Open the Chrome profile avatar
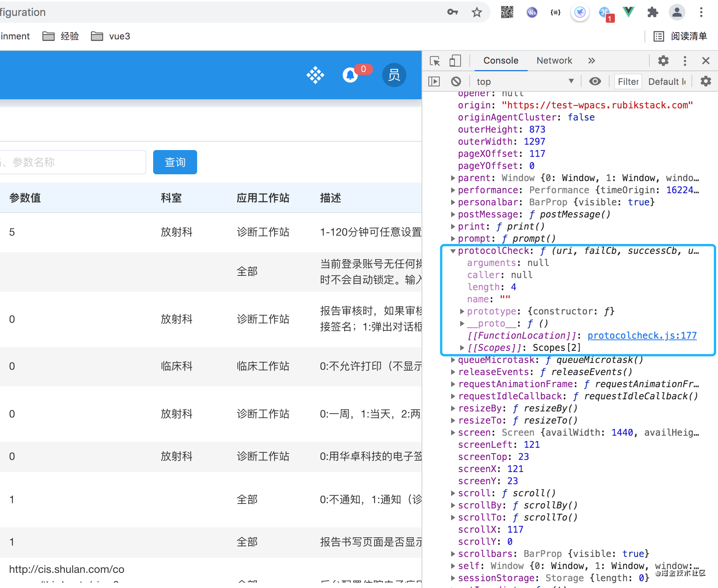 [677, 12]
